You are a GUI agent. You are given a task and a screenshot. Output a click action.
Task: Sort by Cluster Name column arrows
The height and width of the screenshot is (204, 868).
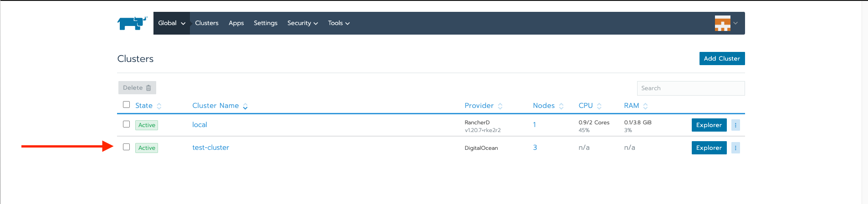[245, 106]
